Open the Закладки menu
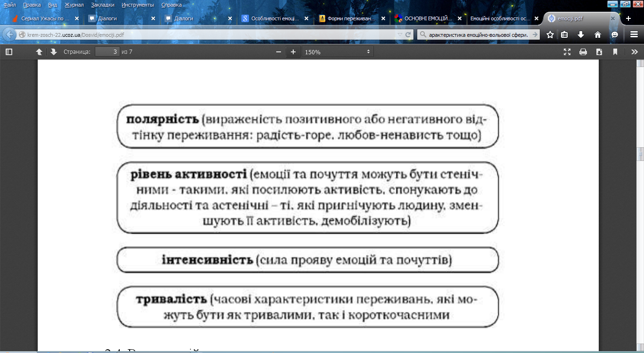 tap(103, 5)
